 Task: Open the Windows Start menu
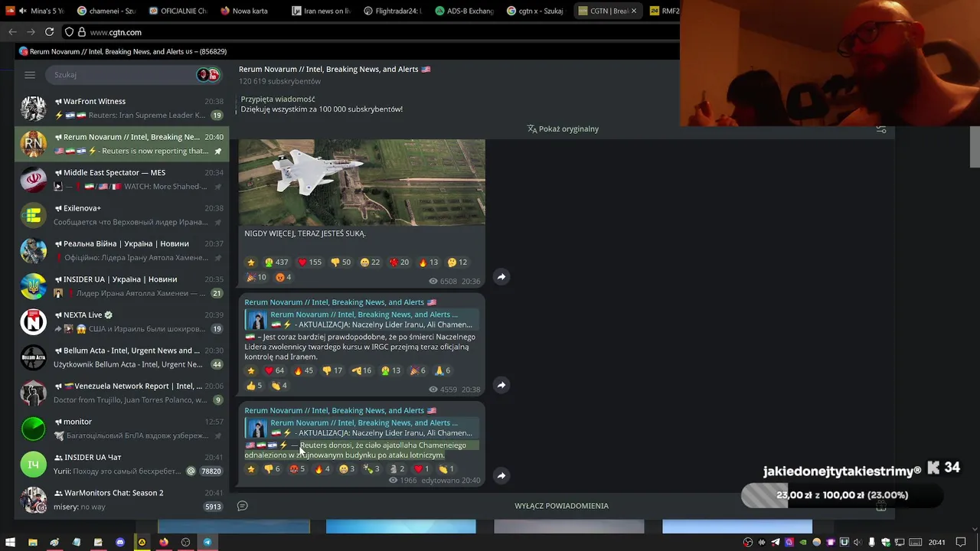point(11,543)
